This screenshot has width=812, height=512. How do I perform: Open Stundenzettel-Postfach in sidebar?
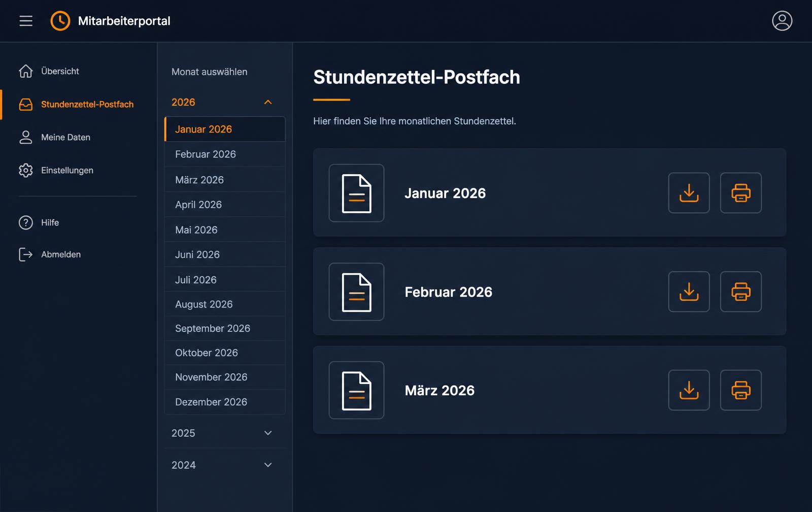coord(77,105)
